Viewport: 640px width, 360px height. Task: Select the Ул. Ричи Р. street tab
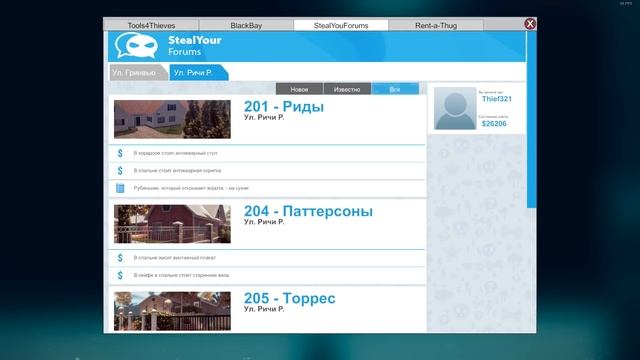click(198, 73)
